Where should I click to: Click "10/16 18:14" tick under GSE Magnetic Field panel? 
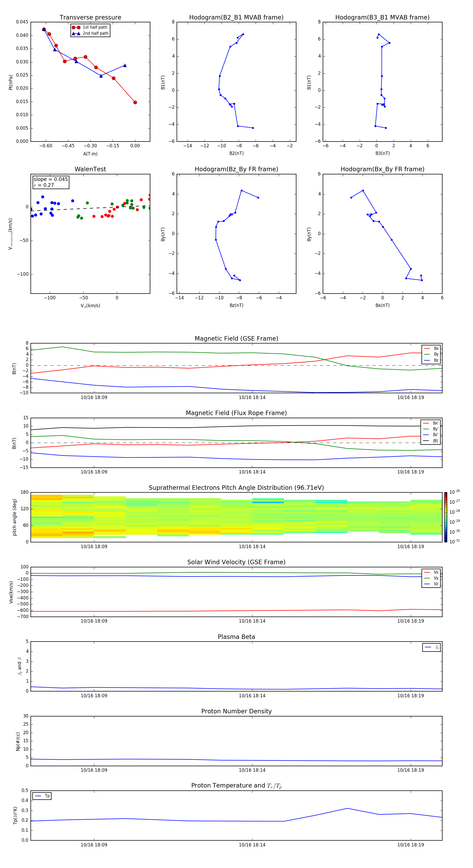pos(252,398)
